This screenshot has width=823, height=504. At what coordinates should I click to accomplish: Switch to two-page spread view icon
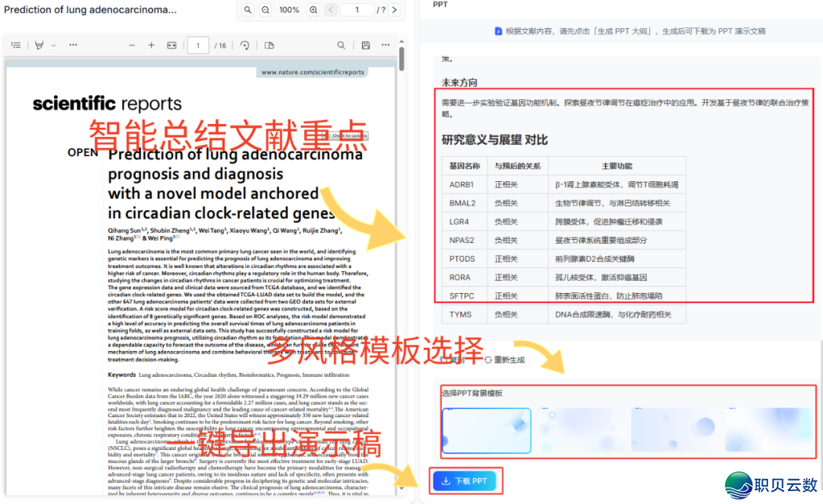pos(268,45)
